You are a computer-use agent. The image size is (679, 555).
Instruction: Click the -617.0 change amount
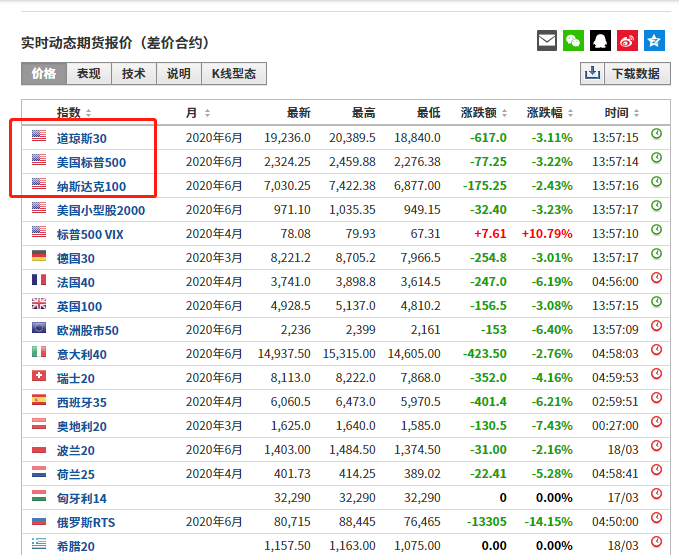488,138
